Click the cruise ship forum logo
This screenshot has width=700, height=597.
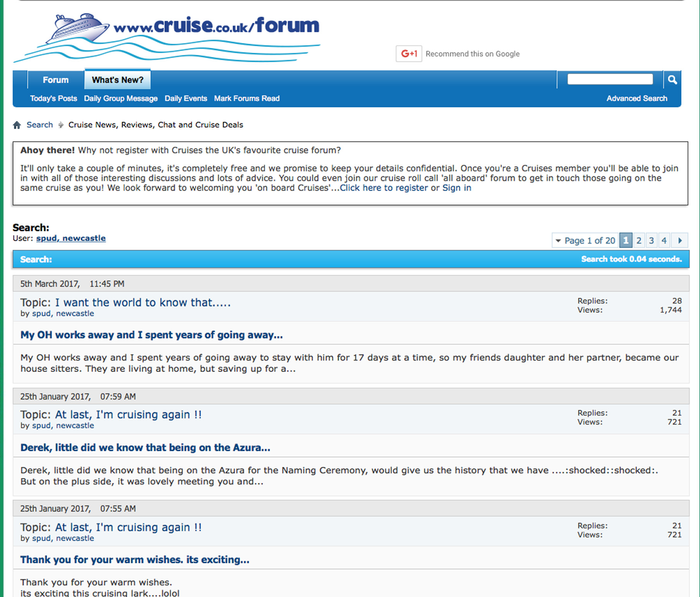pos(166,38)
